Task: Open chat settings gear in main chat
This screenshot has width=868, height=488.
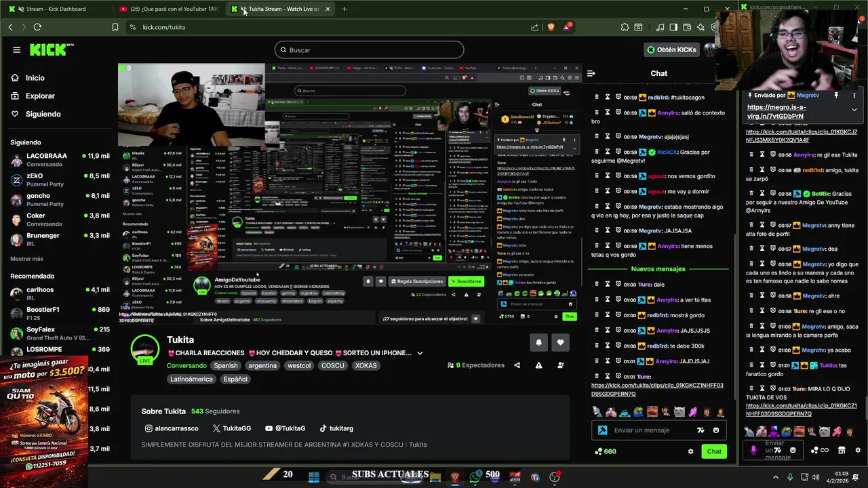Action: pos(690,451)
